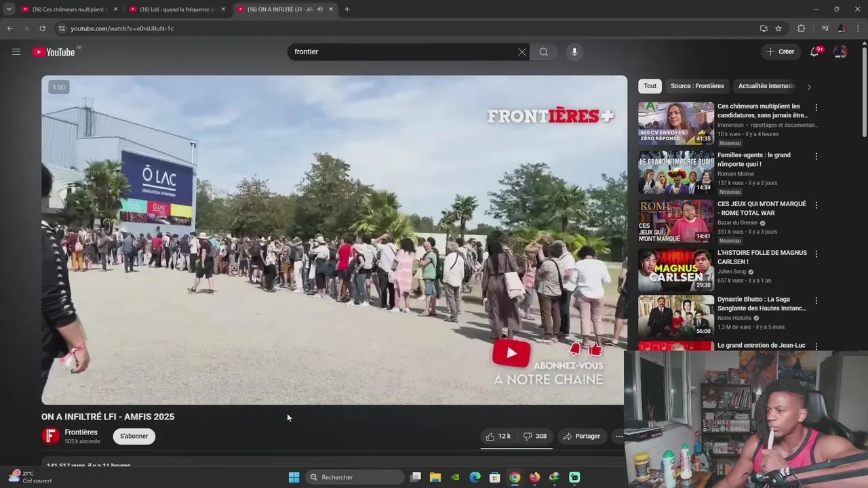This screenshot has height=488, width=868.
Task: Click the red play button on the video
Action: click(511, 352)
